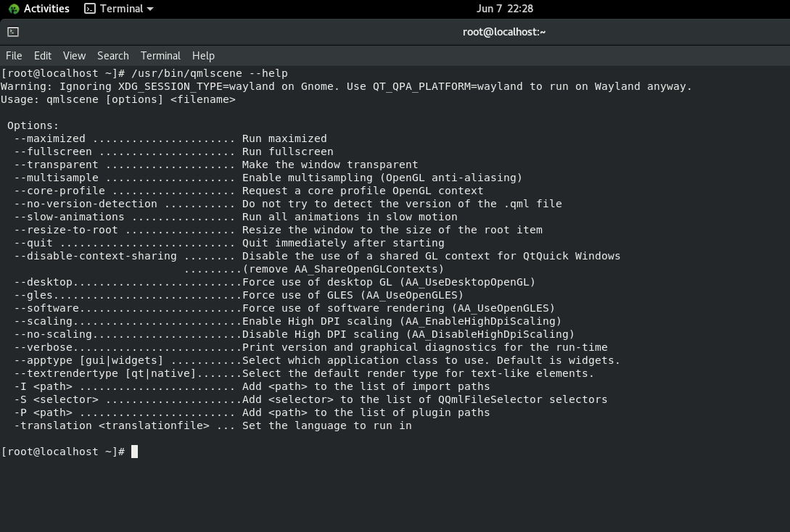The height and width of the screenshot is (532, 790).
Task: Open the File menu
Action: coord(14,56)
